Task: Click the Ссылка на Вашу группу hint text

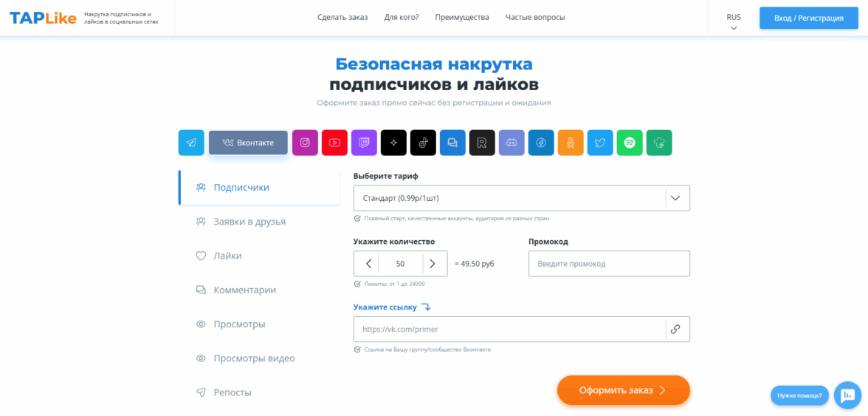Action: point(427,349)
